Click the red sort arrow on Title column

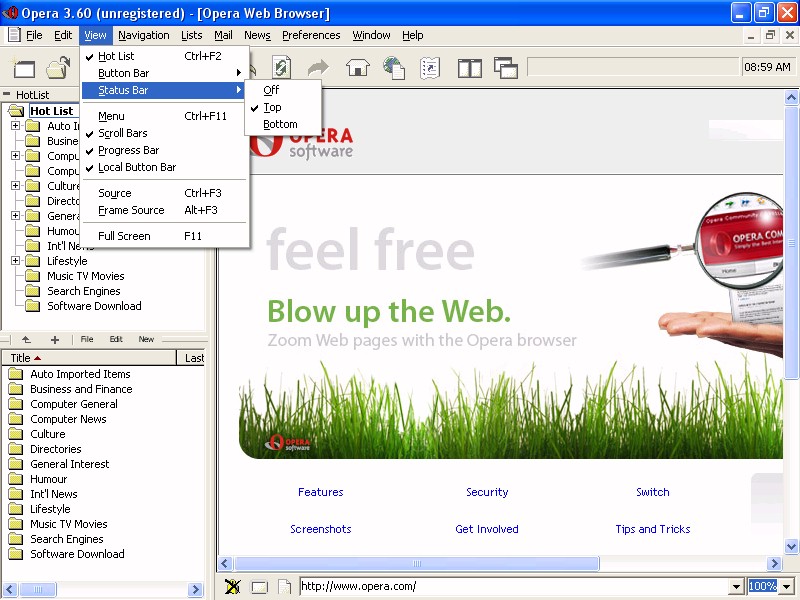click(x=37, y=358)
